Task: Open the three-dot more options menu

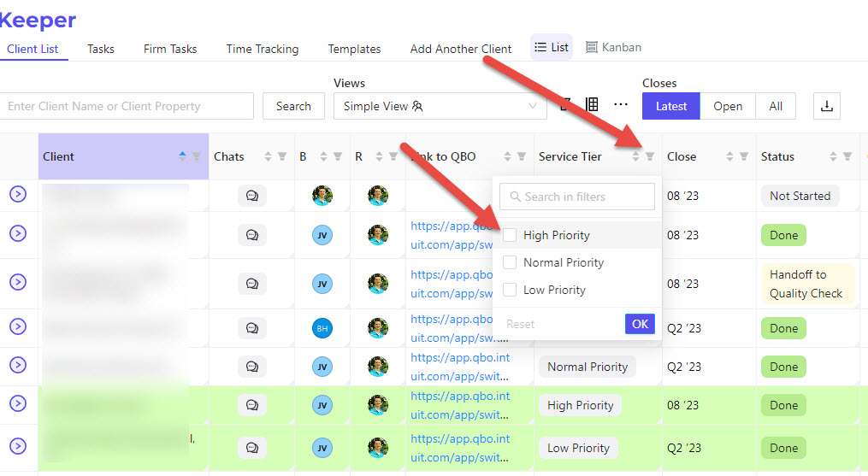Action: pos(621,104)
